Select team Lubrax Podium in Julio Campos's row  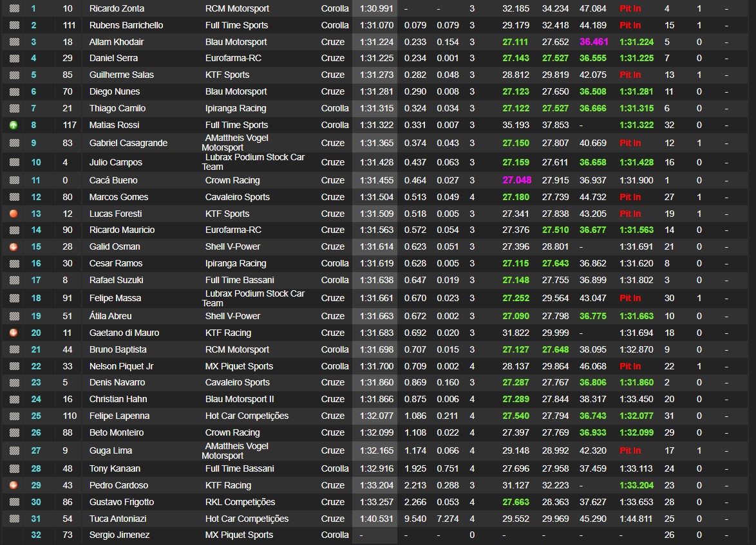253,162
